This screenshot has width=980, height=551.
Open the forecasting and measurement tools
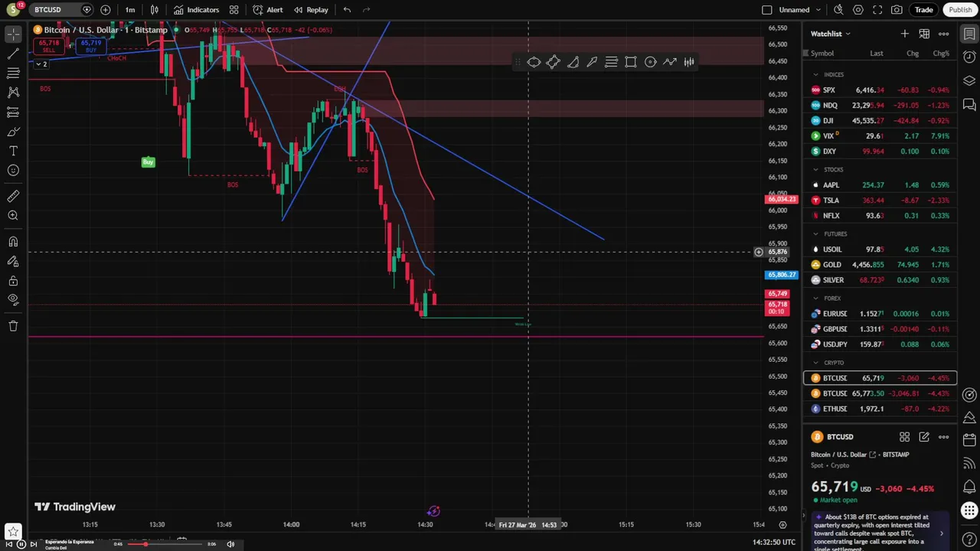point(13,112)
